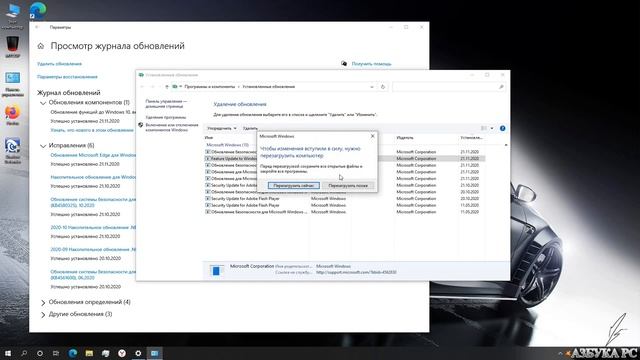Click 'Программы и компоненты' in the breadcrumb

209,87
